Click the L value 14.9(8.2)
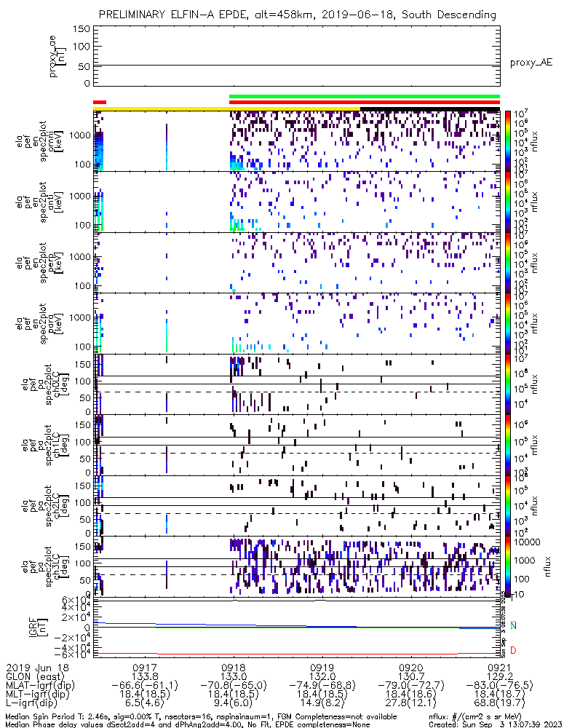This screenshot has height=728, width=564. click(322, 703)
